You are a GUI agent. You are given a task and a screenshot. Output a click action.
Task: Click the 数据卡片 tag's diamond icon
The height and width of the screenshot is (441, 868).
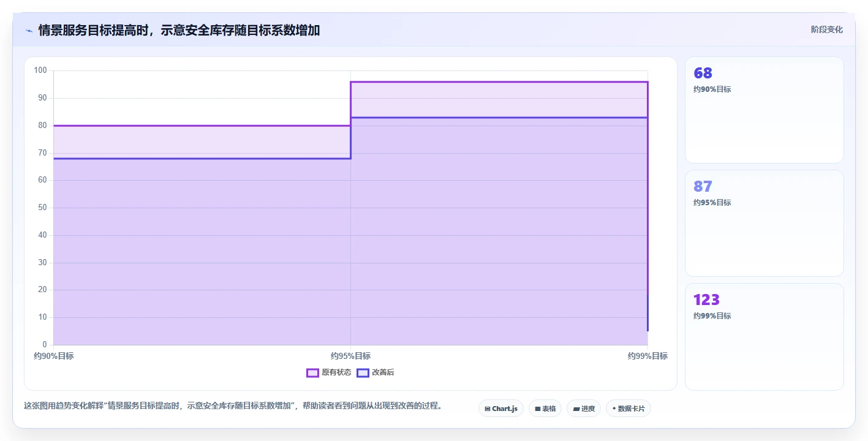(614, 408)
